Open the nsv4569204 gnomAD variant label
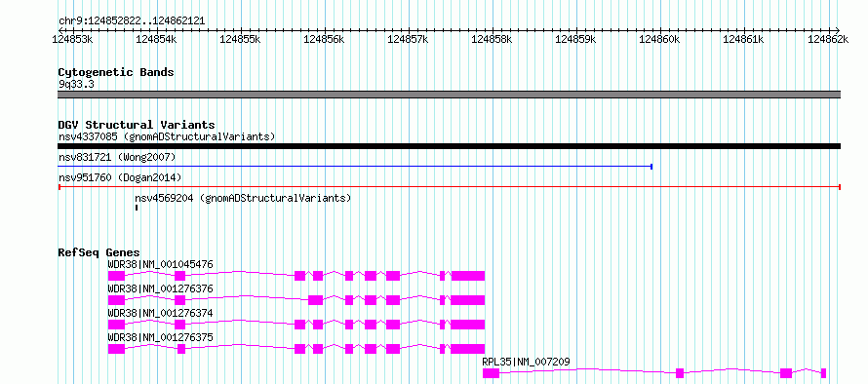The height and width of the screenshot is (384, 868). point(243,198)
